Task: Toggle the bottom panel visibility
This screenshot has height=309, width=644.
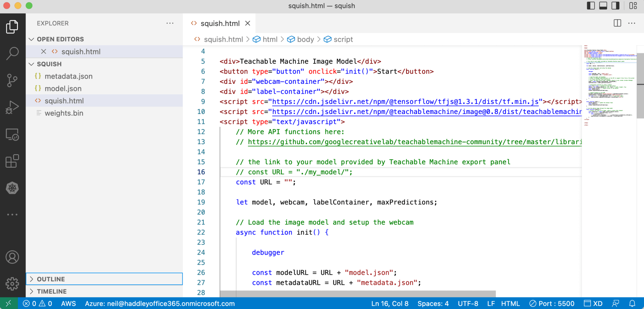Action: click(603, 6)
